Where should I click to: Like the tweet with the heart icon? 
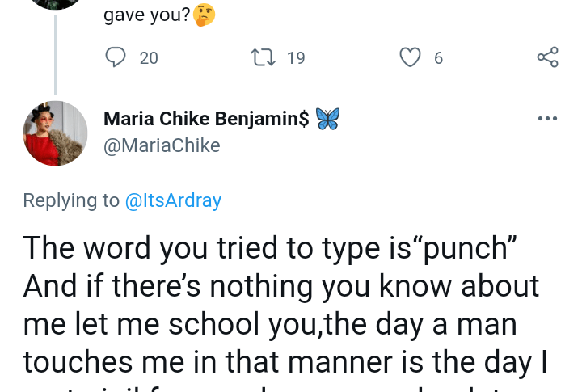[411, 57]
